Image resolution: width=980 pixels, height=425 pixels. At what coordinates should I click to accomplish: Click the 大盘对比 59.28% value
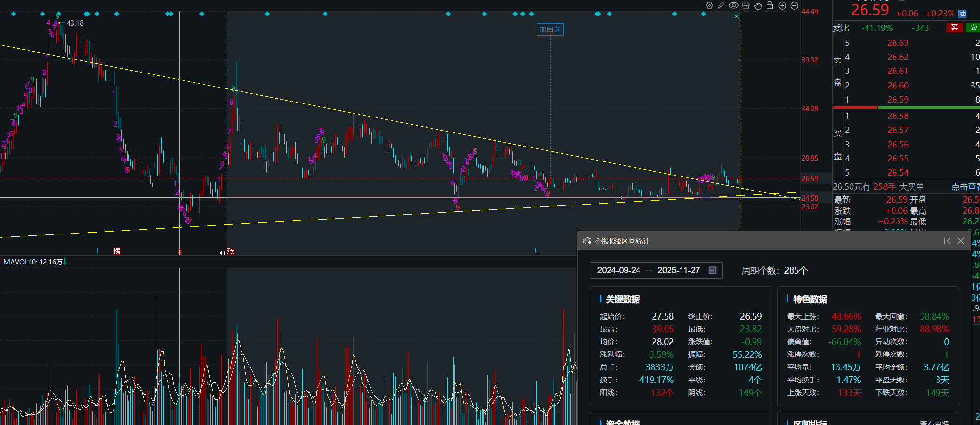coord(846,329)
